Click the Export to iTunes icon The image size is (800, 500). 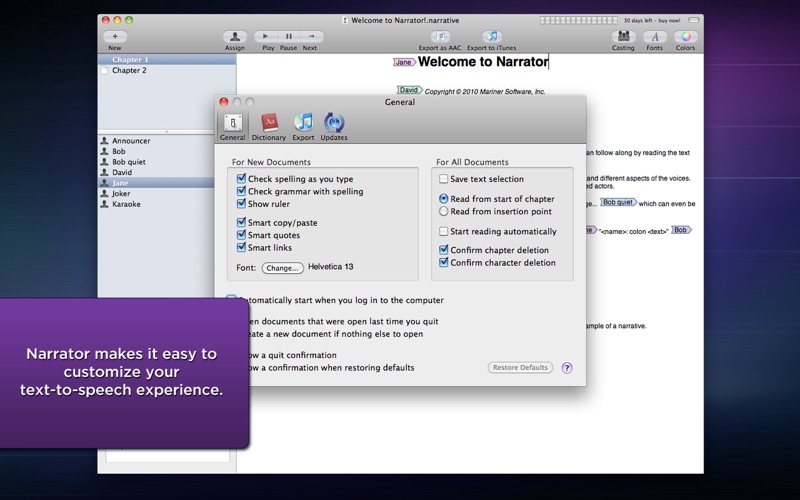point(492,37)
